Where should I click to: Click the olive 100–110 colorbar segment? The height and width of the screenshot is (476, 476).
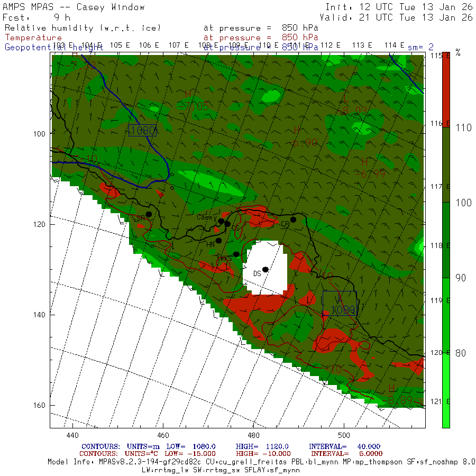(x=446, y=165)
